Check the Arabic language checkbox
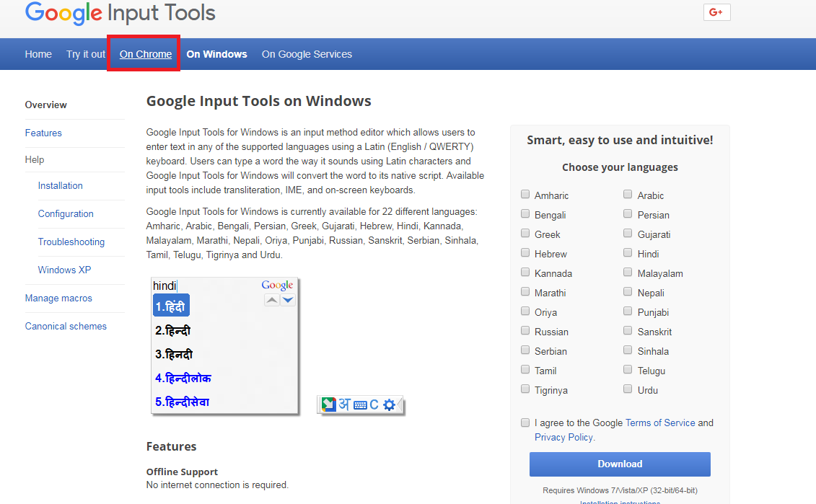The height and width of the screenshot is (504, 816). coord(628,195)
